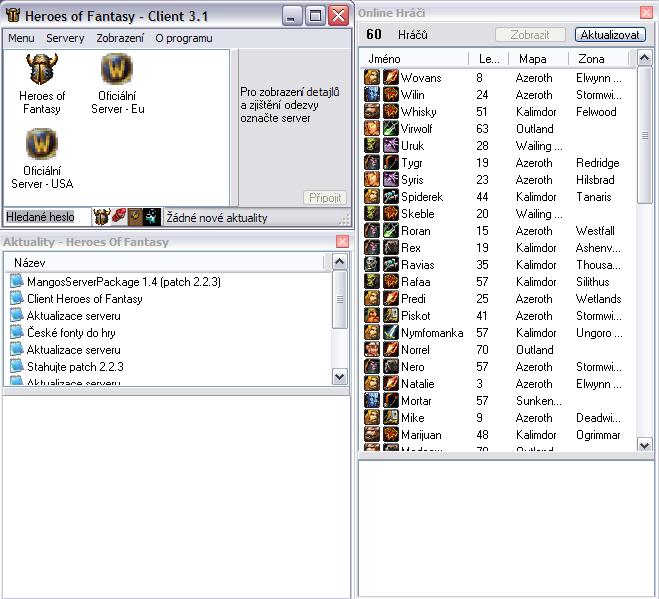Close the Online Hráči window
Image resolution: width=659 pixels, height=599 pixels.
(x=646, y=13)
